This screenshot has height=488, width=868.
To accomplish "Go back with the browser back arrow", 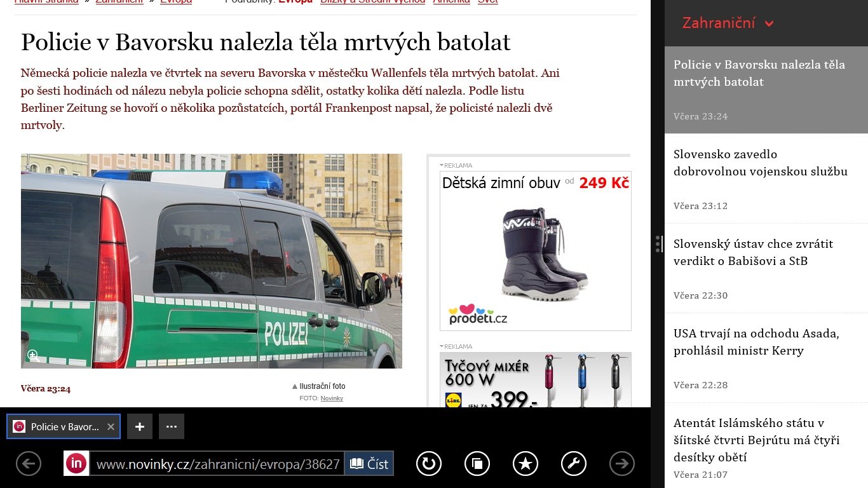I will (x=28, y=464).
